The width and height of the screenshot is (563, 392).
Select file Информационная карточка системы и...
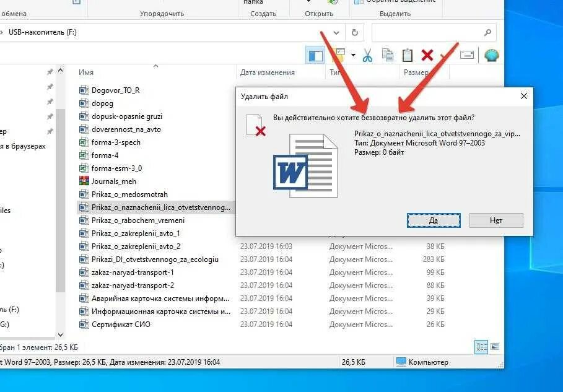tap(161, 311)
